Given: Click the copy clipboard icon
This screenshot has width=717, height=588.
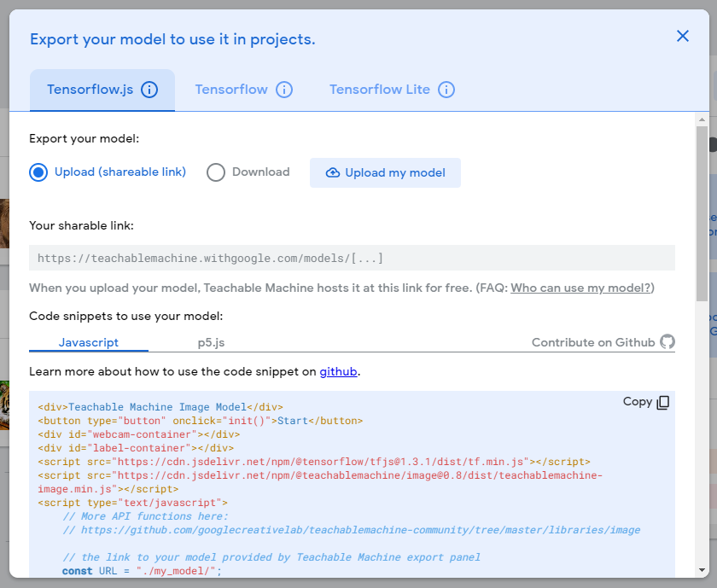Looking at the screenshot, I should [662, 402].
